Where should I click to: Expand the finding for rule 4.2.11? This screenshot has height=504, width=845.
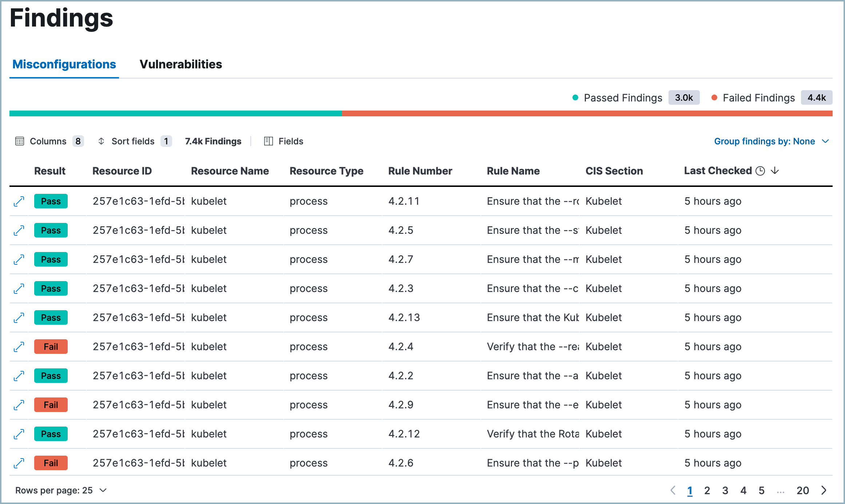point(19,201)
